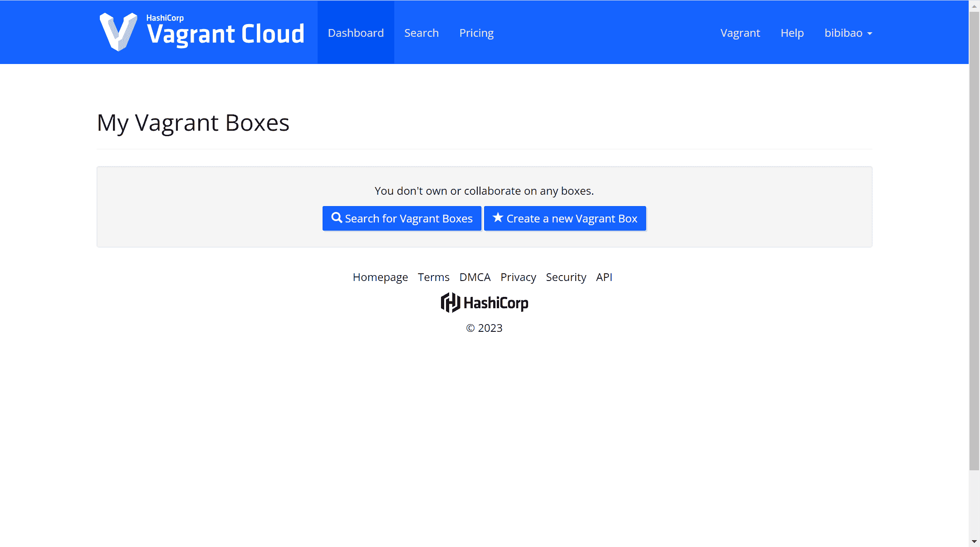980x547 pixels.
Task: Open the Terms footer link
Action: (434, 277)
